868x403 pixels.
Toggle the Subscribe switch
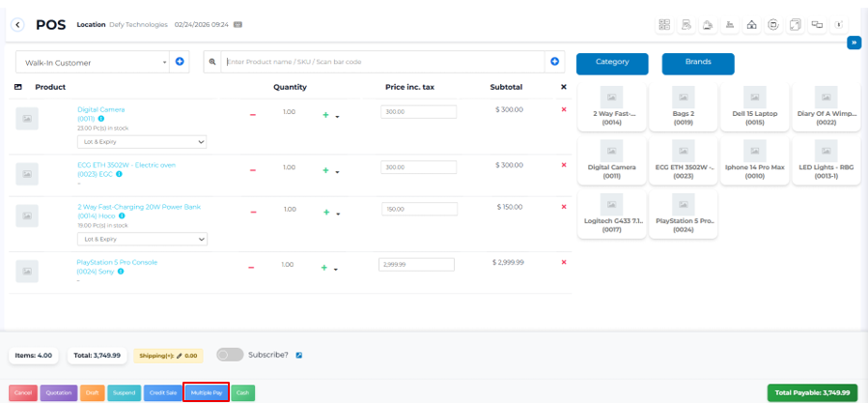tap(229, 355)
